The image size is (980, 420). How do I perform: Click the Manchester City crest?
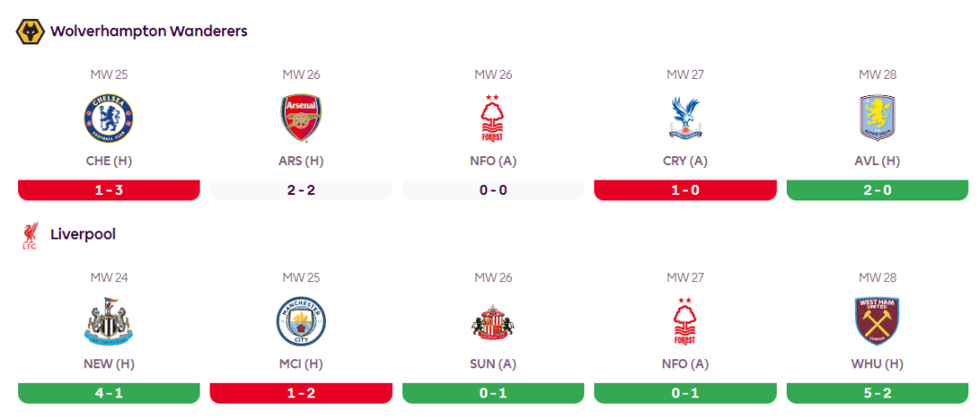[301, 322]
